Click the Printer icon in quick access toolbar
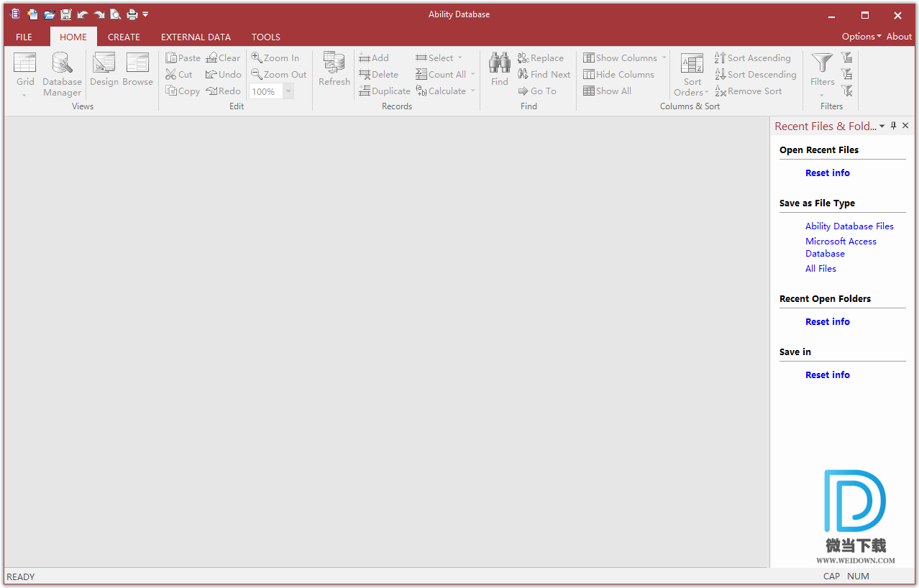The height and width of the screenshot is (588, 919). coord(132,14)
